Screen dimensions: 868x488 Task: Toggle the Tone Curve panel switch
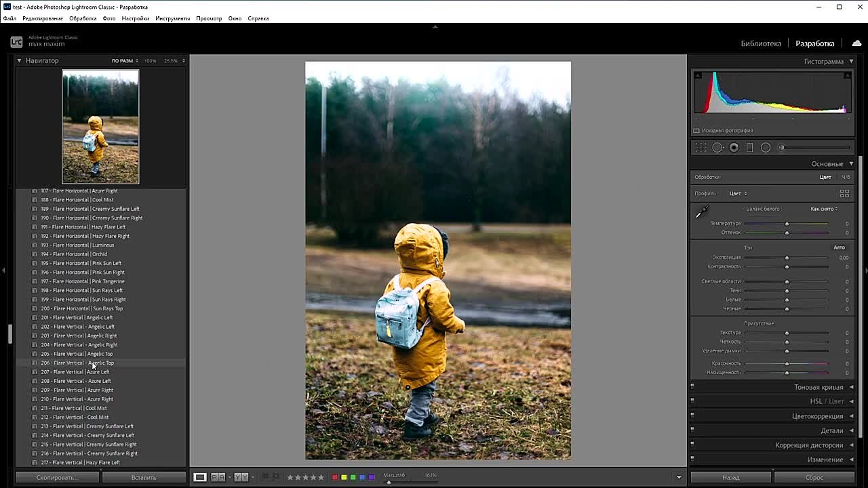click(x=692, y=387)
